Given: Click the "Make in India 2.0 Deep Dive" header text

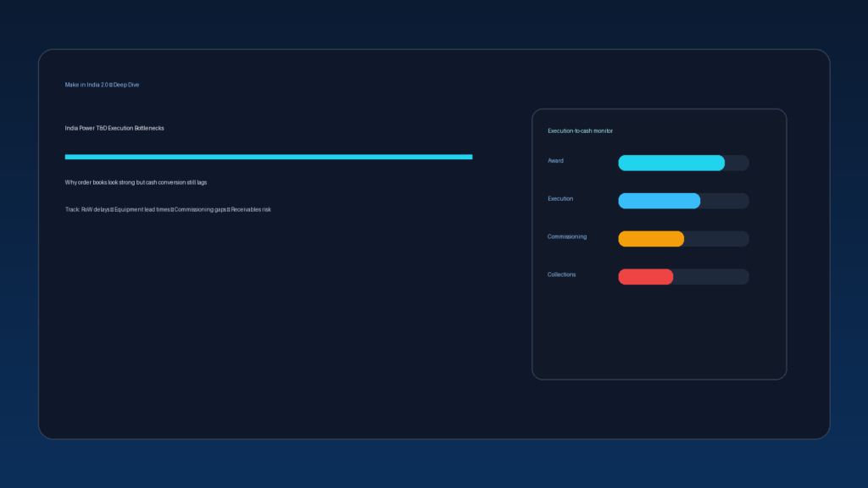Looking at the screenshot, I should tap(102, 85).
